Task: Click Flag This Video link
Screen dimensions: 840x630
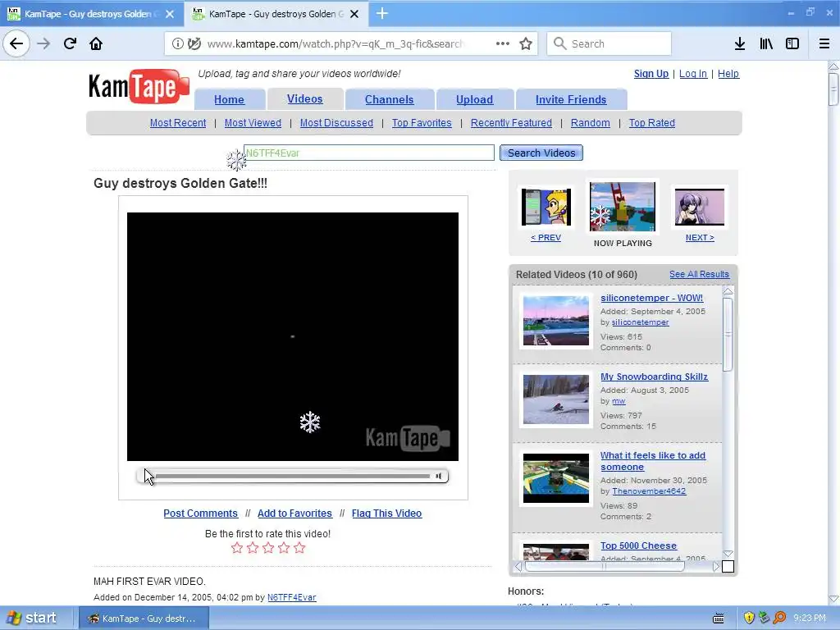Action: click(387, 514)
